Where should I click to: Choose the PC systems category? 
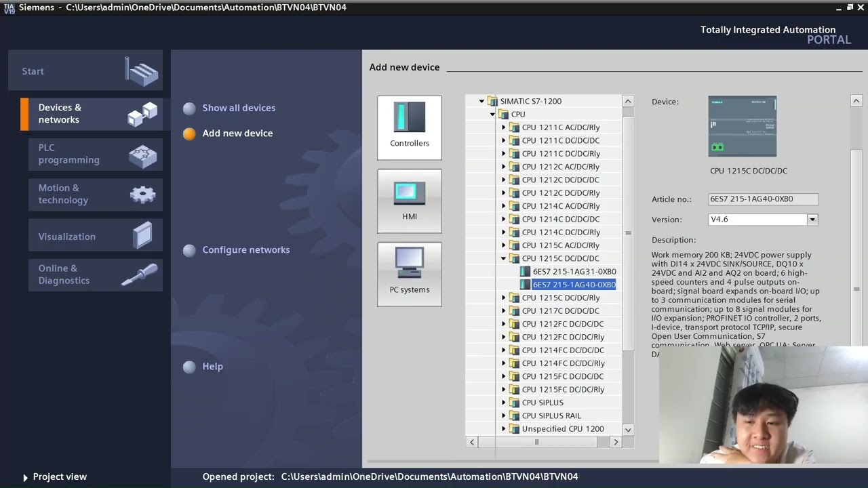coord(410,274)
